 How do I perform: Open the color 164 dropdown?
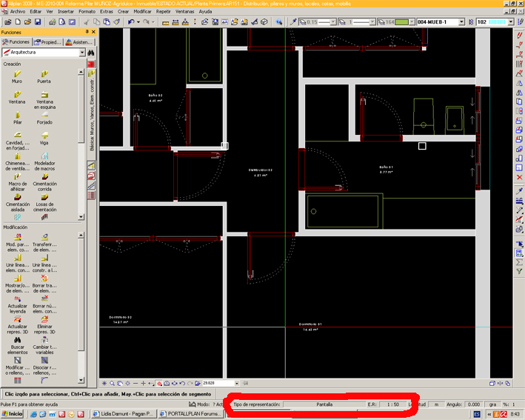[412, 21]
